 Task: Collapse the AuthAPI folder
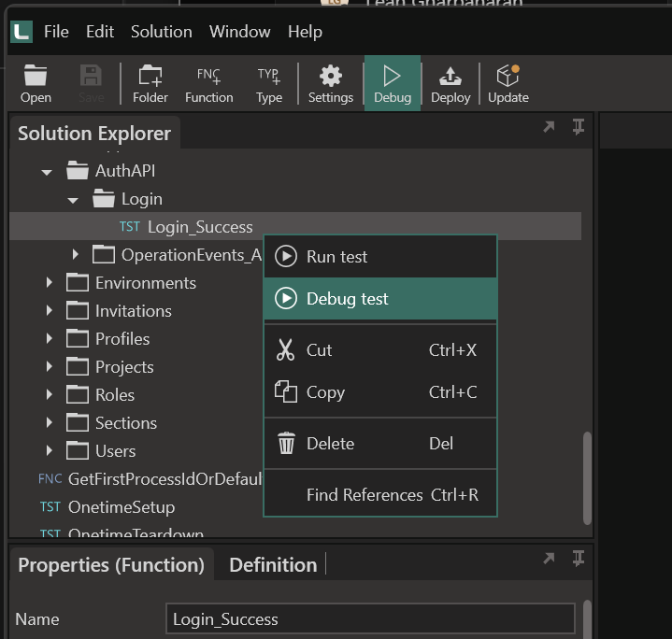point(47,172)
